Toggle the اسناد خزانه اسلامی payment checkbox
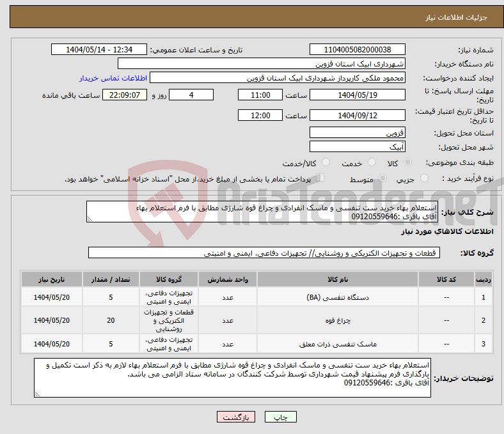This screenshot has width=504, height=434. click(x=320, y=178)
